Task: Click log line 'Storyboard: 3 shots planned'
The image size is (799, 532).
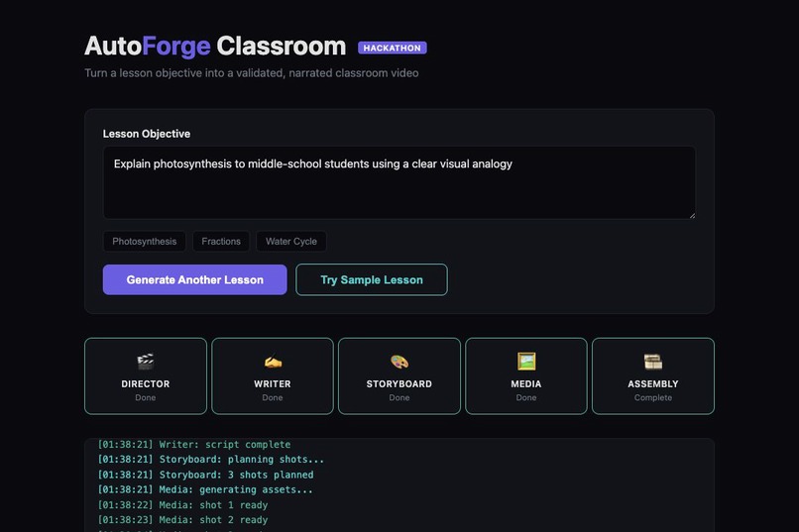Action: click(x=205, y=475)
